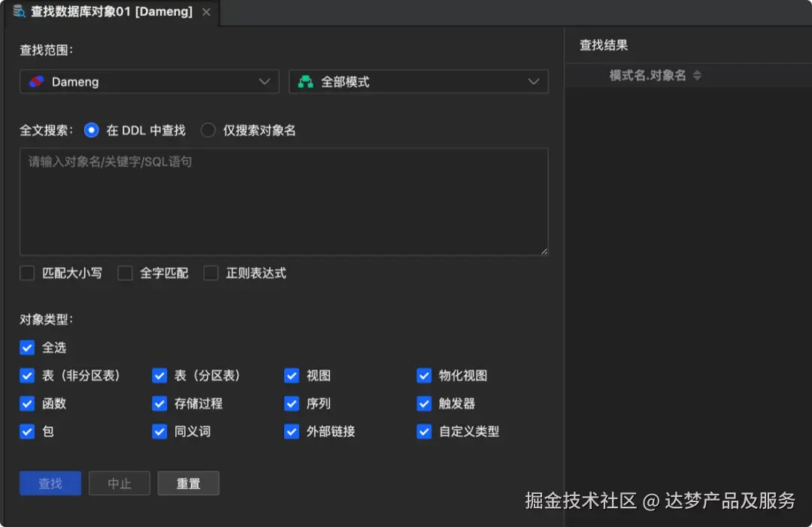The image size is (812, 527).
Task: Focus the object name/keyword/SQL text area
Action: coord(283,202)
